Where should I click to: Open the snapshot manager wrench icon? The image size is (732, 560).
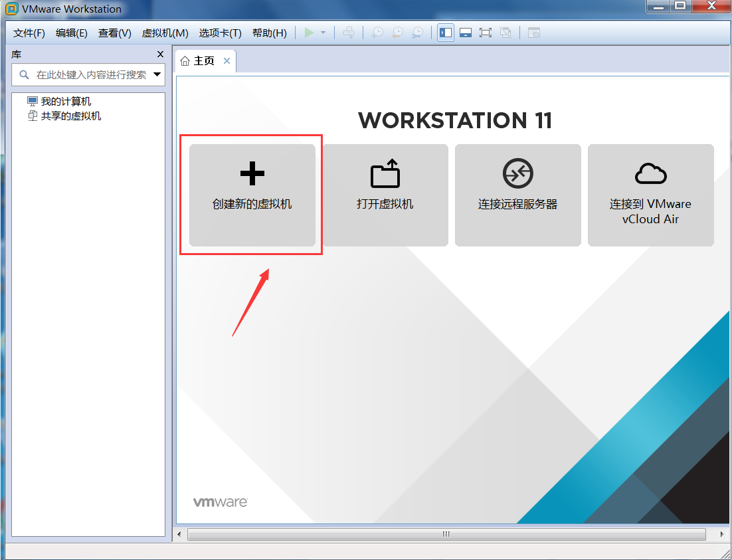(x=417, y=33)
